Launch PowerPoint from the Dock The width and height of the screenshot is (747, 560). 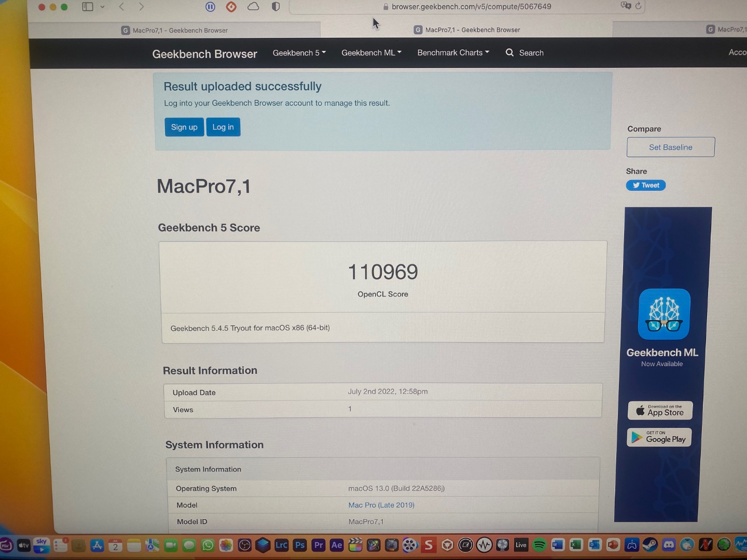613,545
